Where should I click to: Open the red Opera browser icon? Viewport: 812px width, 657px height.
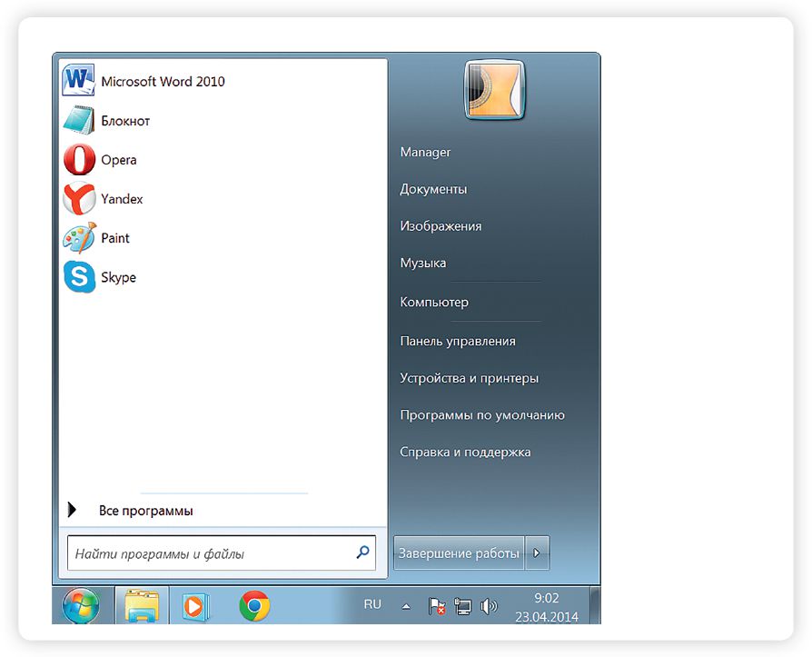point(79,159)
